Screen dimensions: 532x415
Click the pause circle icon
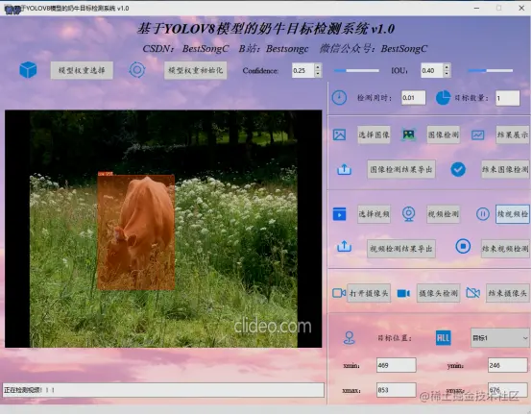click(x=482, y=214)
